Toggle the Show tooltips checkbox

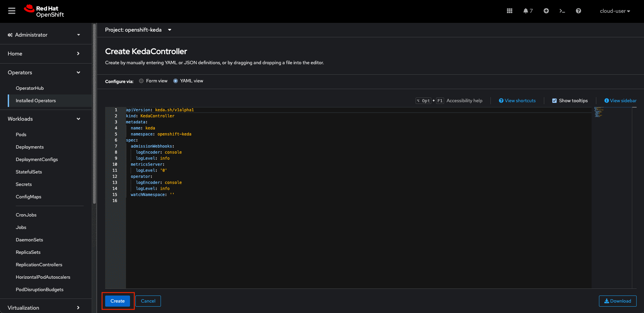(x=554, y=101)
